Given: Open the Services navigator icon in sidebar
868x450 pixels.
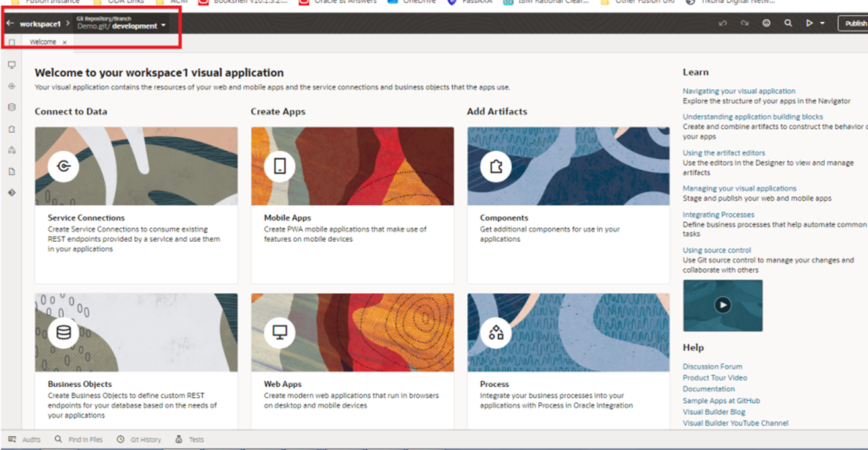Looking at the screenshot, I should (11, 86).
